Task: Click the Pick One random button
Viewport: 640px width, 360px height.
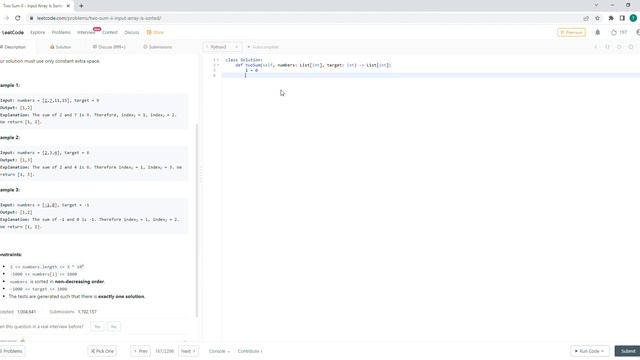Action: coord(102,351)
